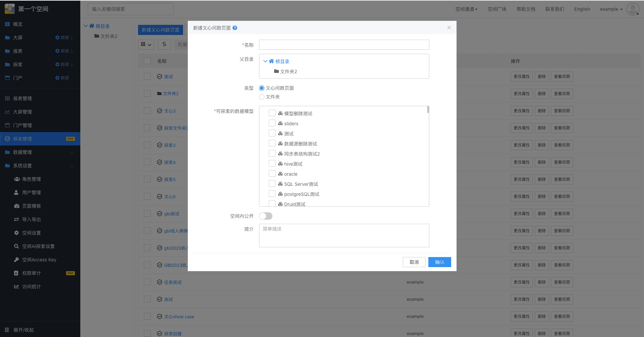This screenshot has height=337, width=644.
Task: Click the 文件夹2 folder icon in left tree
Action: (97, 36)
